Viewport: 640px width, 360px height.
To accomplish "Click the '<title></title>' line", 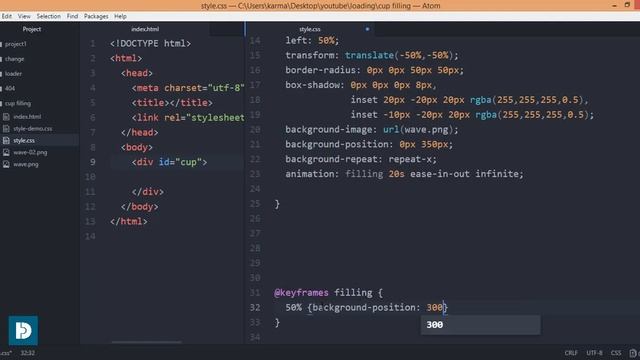I will click(x=172, y=103).
